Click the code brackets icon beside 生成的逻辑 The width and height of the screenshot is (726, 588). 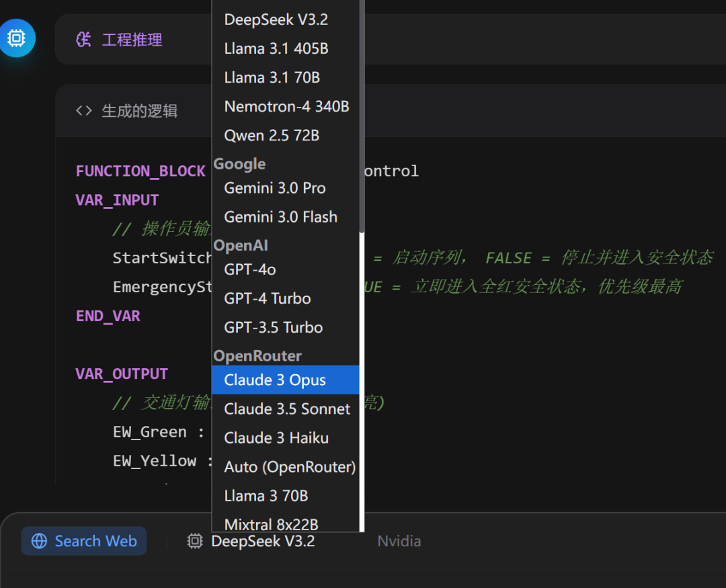84,111
